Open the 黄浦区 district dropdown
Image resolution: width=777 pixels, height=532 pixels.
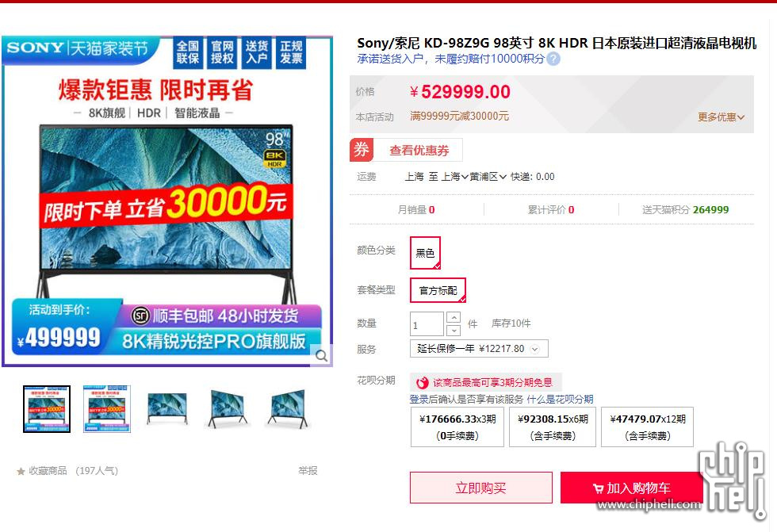[488, 177]
